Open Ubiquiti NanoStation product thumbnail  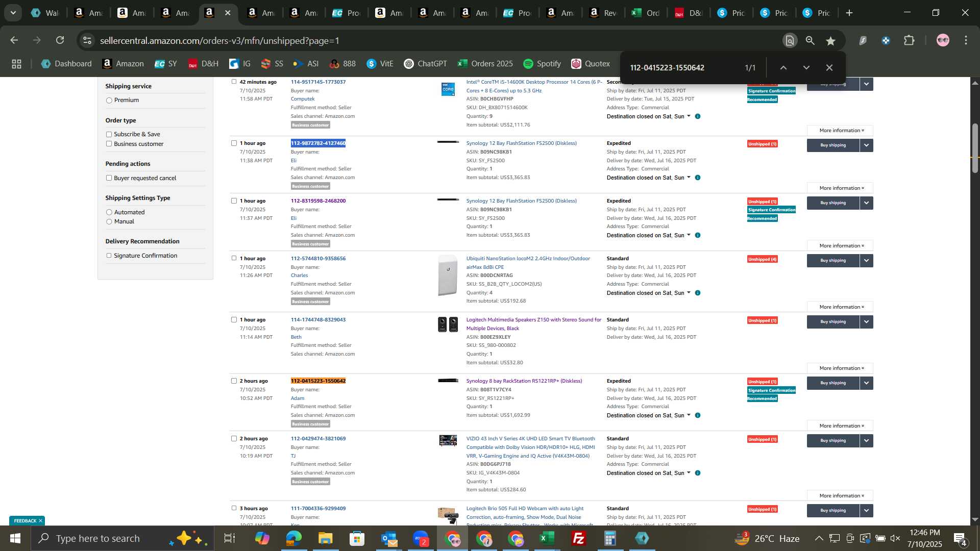tap(448, 275)
